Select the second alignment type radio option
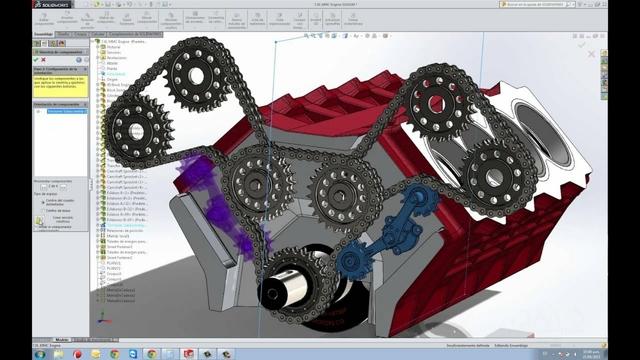640x360 pixels. [x=42, y=211]
